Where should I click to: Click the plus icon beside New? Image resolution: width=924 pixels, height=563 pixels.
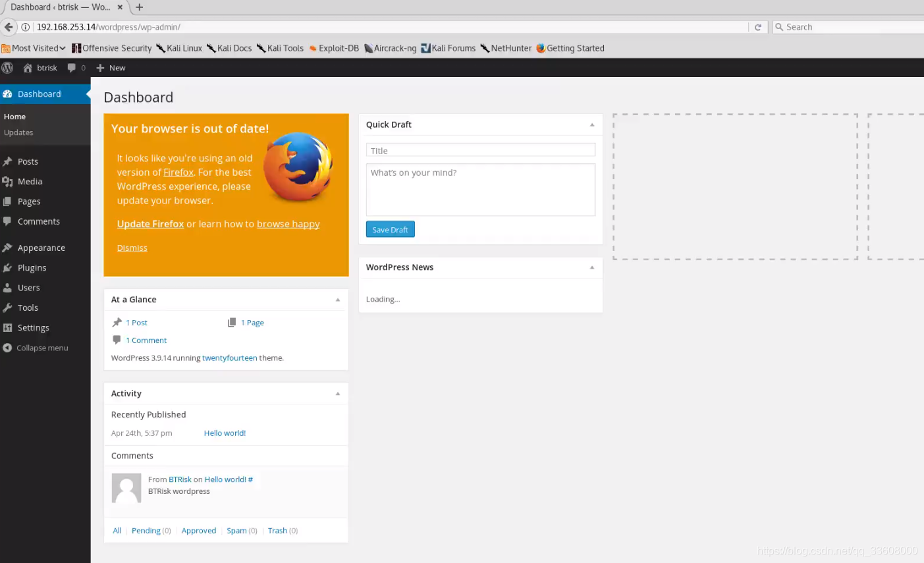point(100,68)
